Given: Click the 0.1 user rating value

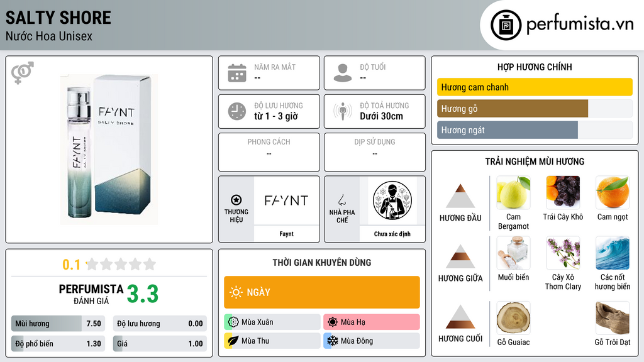Looking at the screenshot, I should point(72,265).
